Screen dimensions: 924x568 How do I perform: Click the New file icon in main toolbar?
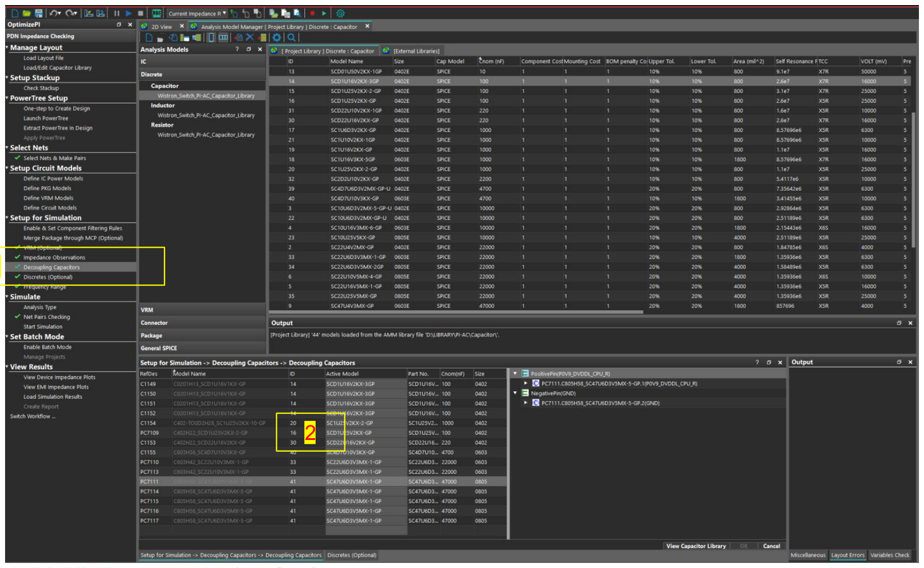point(15,13)
